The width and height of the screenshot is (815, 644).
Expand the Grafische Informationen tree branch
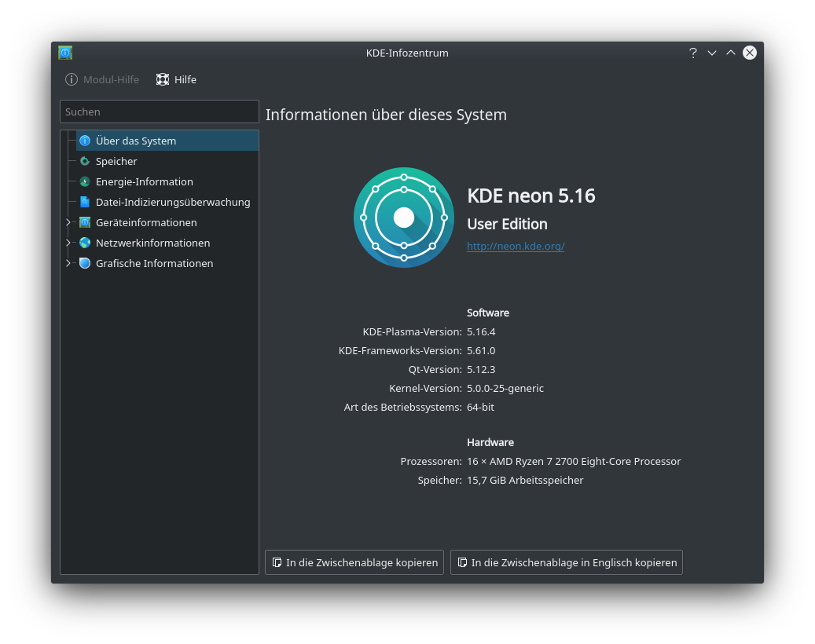(x=68, y=263)
